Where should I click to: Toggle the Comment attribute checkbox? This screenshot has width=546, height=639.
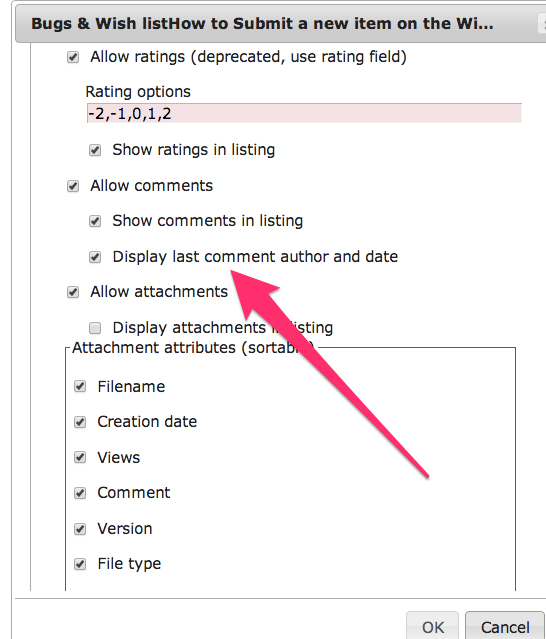point(80,493)
